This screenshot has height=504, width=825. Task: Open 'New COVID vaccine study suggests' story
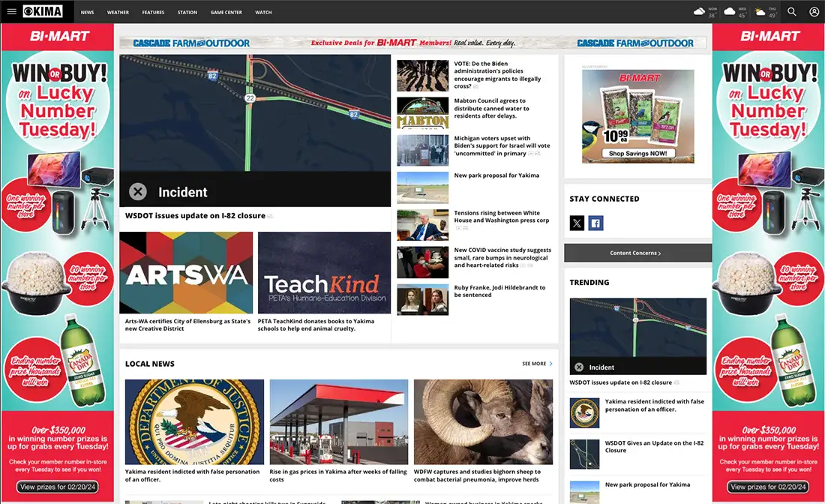pyautogui.click(x=502, y=258)
